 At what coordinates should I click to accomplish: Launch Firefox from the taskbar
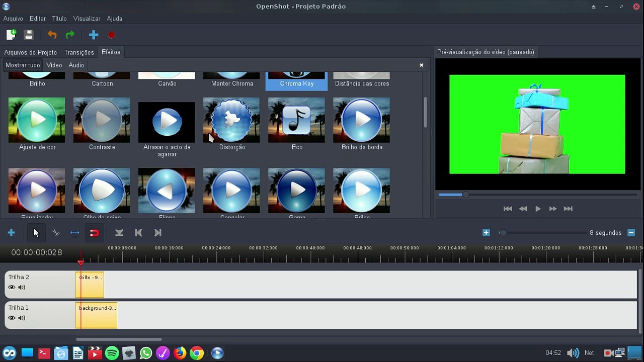(x=180, y=353)
